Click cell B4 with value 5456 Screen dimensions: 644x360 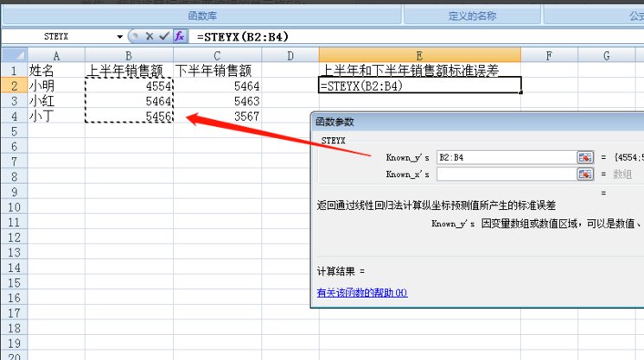click(129, 117)
